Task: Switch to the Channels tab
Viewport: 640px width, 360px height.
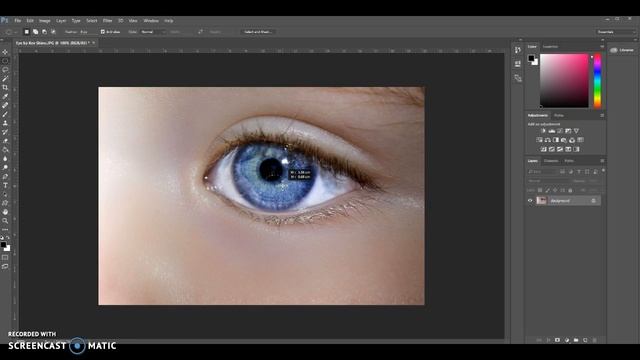Action: 551,161
